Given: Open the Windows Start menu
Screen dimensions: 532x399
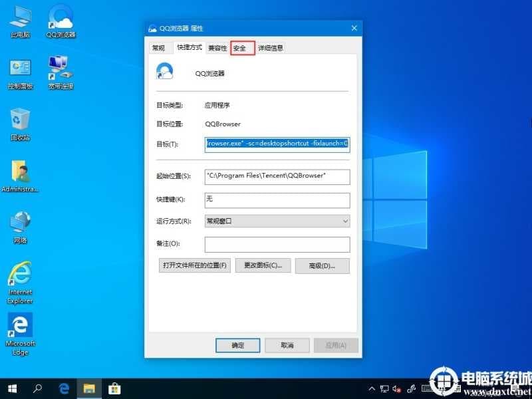Looking at the screenshot, I should [x=12, y=389].
